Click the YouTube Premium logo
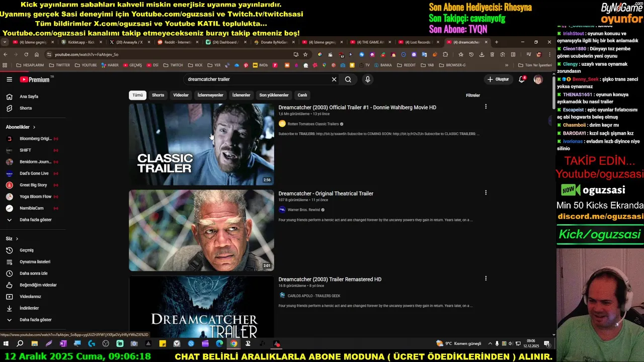 click(x=35, y=79)
